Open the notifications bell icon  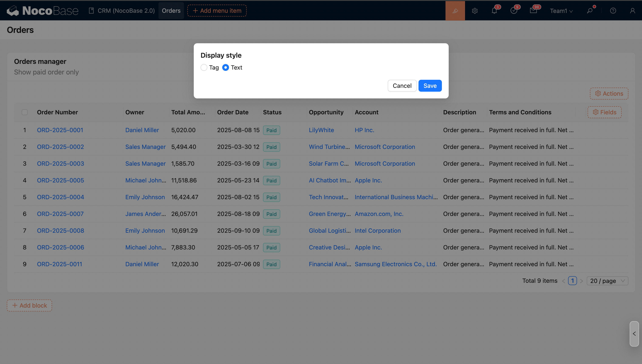(x=494, y=11)
